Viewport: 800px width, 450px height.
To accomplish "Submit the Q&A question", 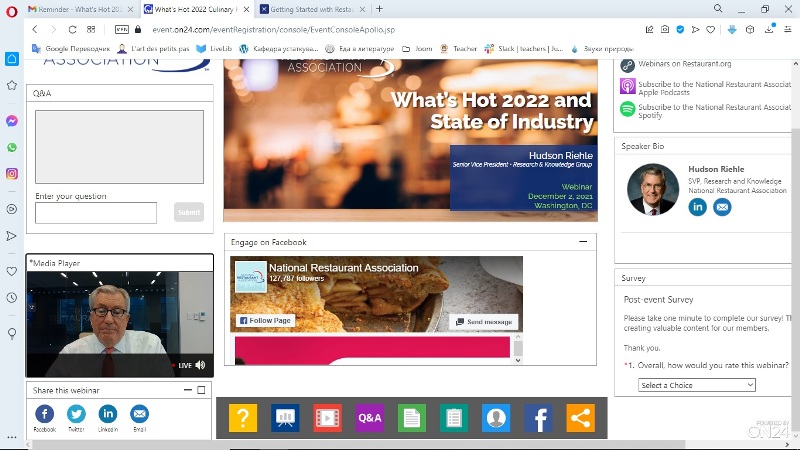I will (189, 212).
